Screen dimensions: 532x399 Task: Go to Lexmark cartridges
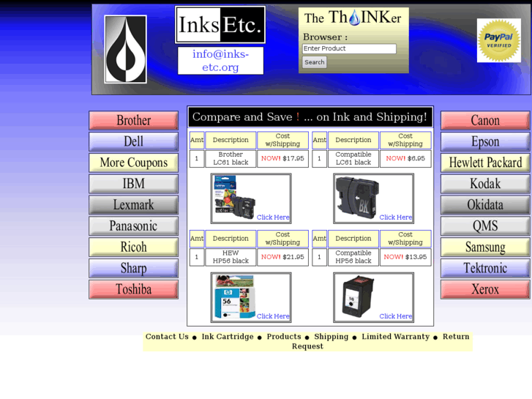click(x=134, y=205)
